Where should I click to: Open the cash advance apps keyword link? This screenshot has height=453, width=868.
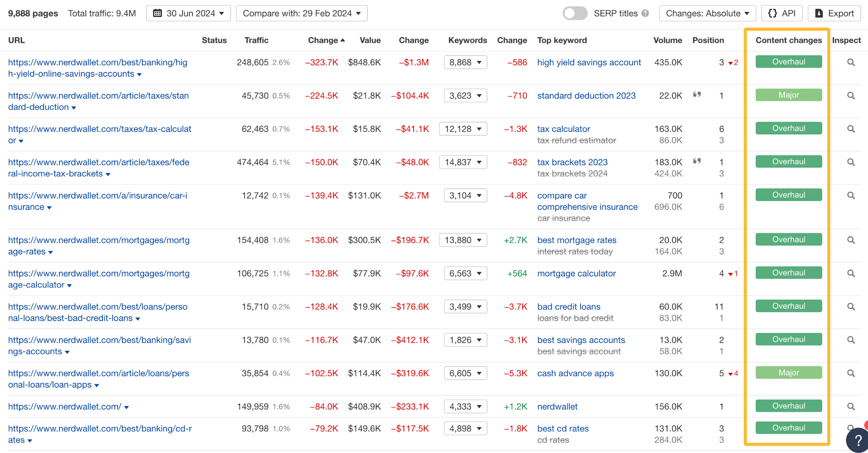tap(575, 373)
